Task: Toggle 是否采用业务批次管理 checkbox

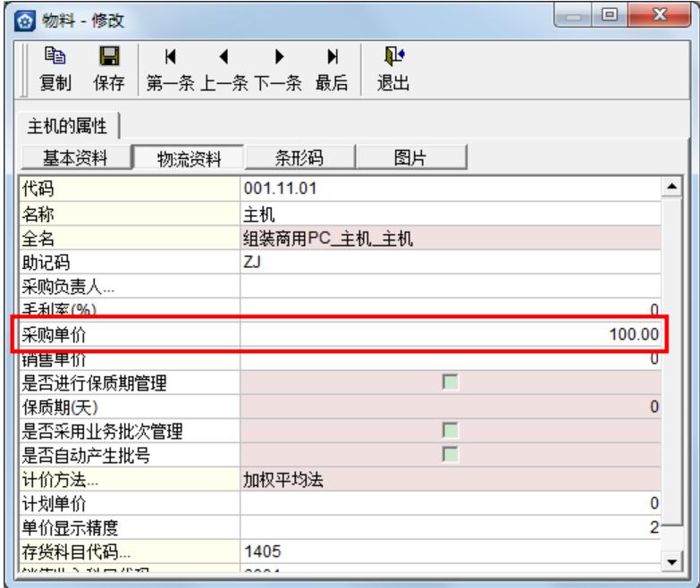Action: pos(450,430)
